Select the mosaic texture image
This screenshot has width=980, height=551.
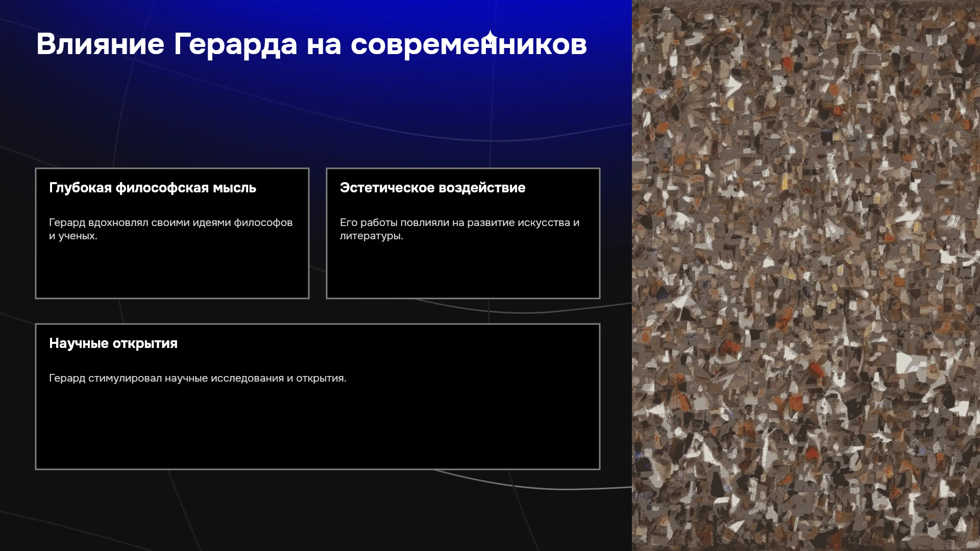tap(806, 275)
